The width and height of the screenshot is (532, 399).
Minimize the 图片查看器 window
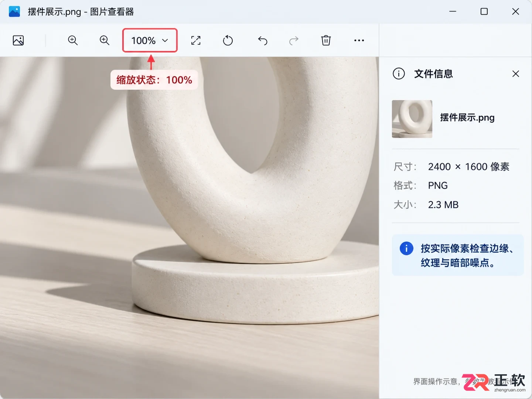(453, 11)
